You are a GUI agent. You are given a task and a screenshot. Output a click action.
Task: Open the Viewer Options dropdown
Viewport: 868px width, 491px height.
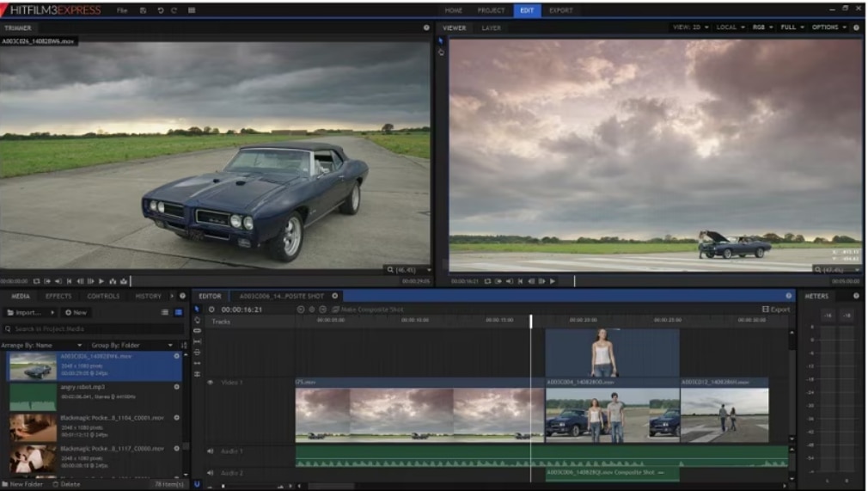(828, 28)
